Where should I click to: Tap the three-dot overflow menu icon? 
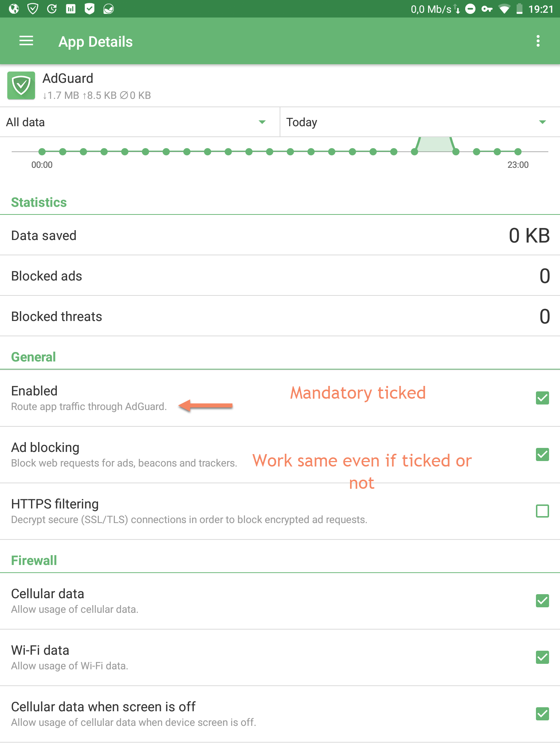tap(539, 41)
